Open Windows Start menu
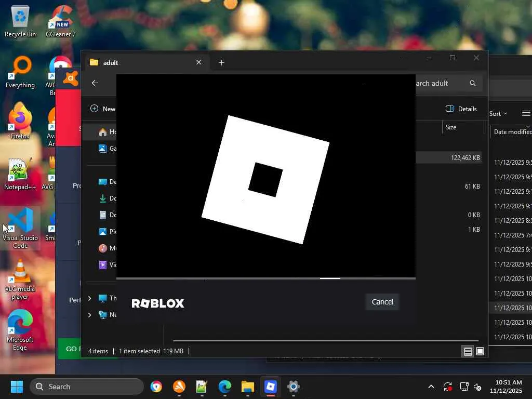Viewport: 532px width, 399px height. [17, 387]
